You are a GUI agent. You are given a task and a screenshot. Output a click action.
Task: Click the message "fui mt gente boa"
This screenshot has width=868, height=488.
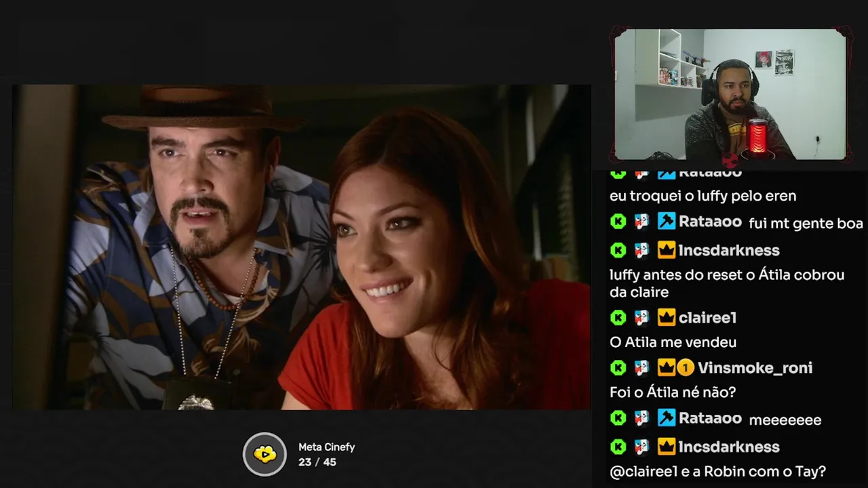806,224
